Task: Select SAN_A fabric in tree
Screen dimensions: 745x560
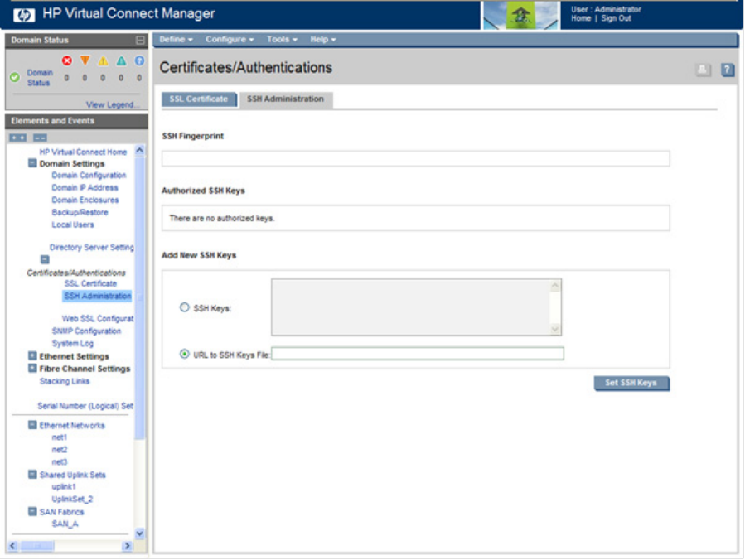Action: 65,524
